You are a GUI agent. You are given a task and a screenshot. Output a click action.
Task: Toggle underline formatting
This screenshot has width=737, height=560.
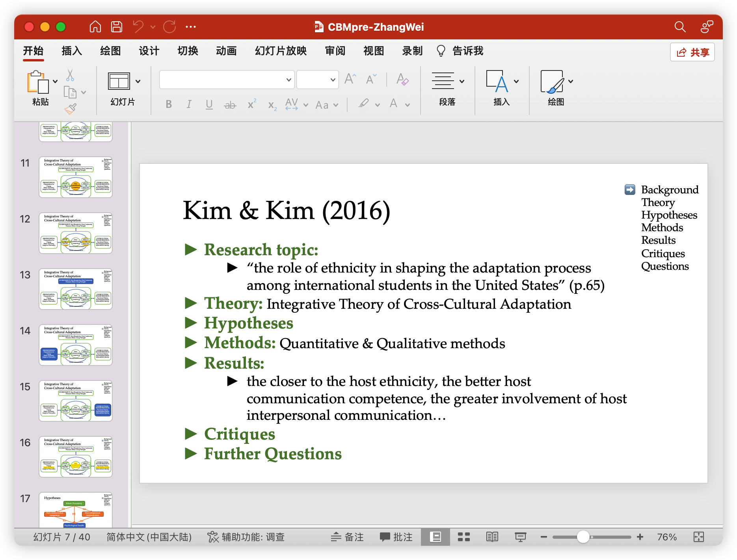pyautogui.click(x=209, y=104)
